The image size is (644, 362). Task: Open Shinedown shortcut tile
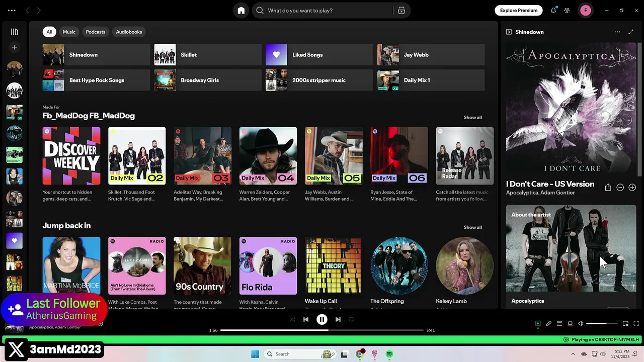(x=96, y=55)
